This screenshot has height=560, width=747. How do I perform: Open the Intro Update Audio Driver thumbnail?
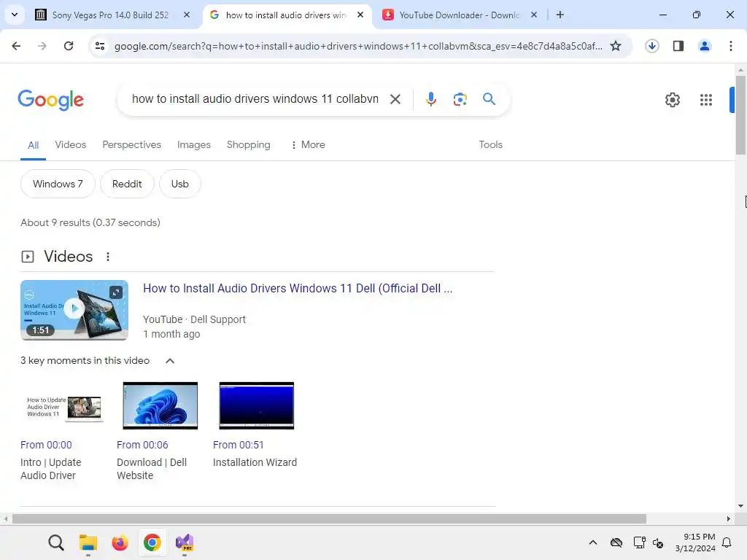click(x=64, y=405)
